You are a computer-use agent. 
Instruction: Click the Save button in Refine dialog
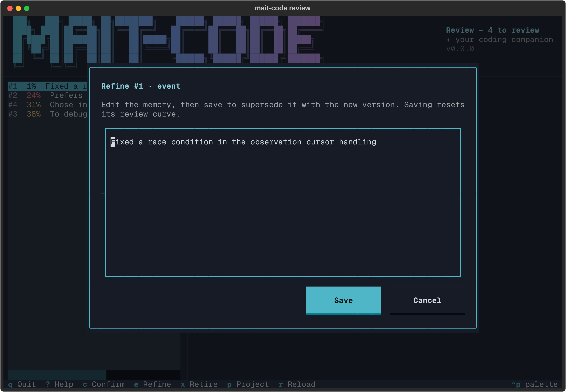[343, 300]
